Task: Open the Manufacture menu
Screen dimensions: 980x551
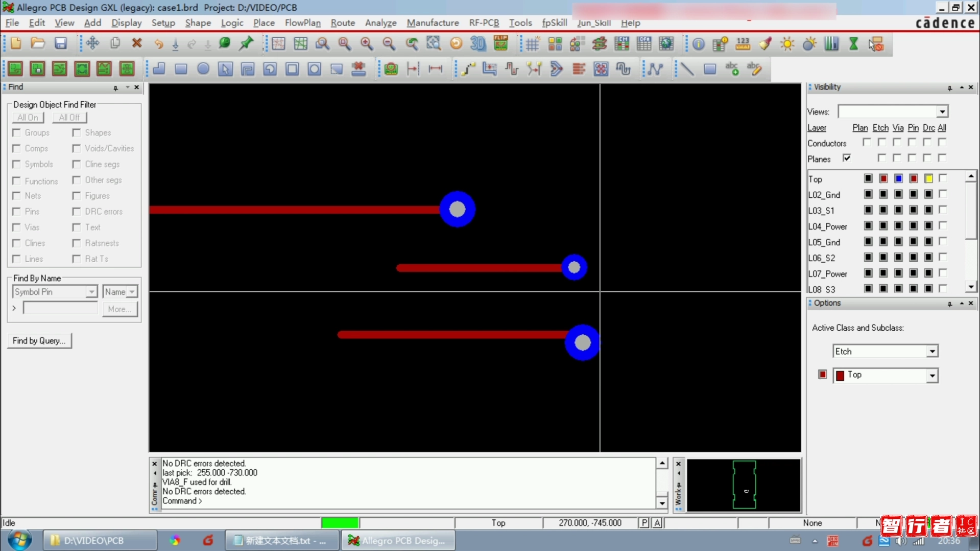Action: (x=433, y=23)
